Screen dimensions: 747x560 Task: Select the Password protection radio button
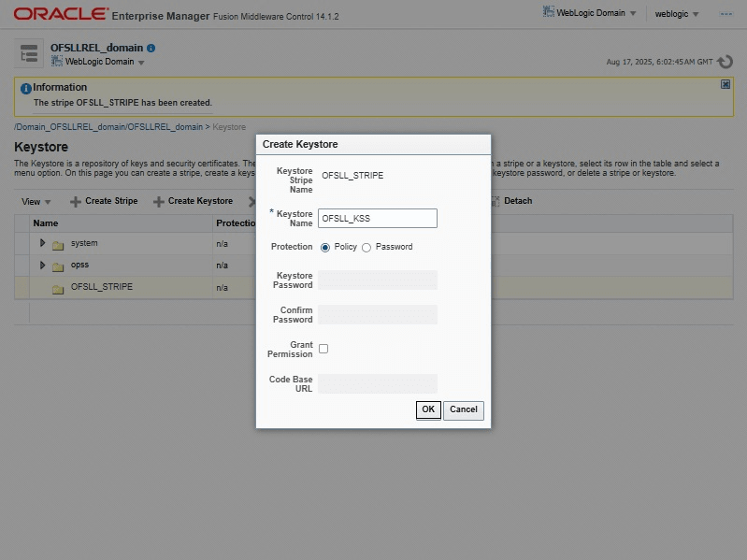point(366,248)
